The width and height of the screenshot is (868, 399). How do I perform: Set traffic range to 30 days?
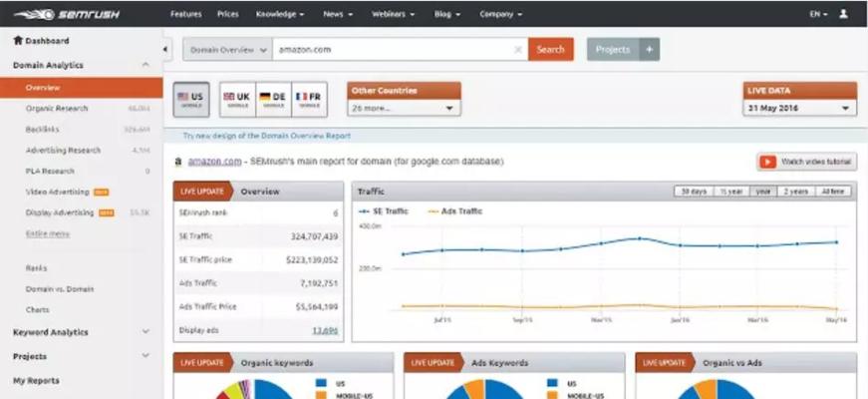694,192
